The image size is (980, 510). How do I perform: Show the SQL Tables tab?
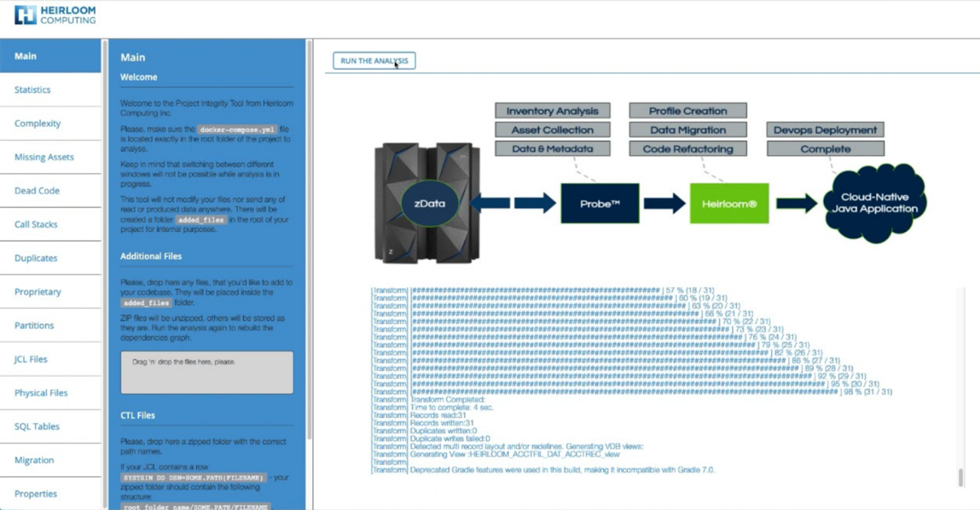pyautogui.click(x=37, y=426)
